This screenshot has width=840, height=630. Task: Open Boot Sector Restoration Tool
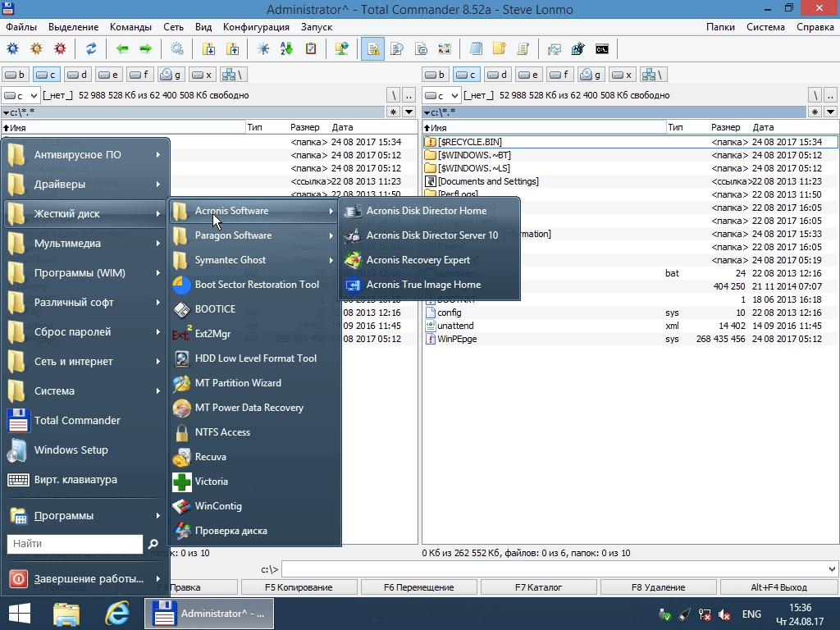click(x=254, y=285)
